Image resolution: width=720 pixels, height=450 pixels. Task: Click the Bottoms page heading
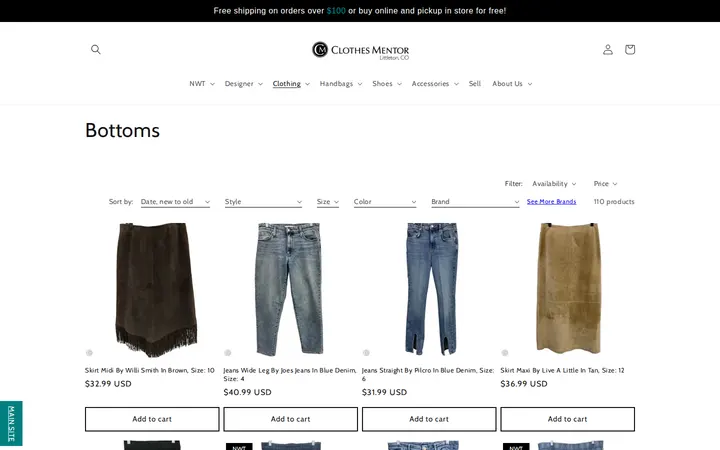point(123,130)
